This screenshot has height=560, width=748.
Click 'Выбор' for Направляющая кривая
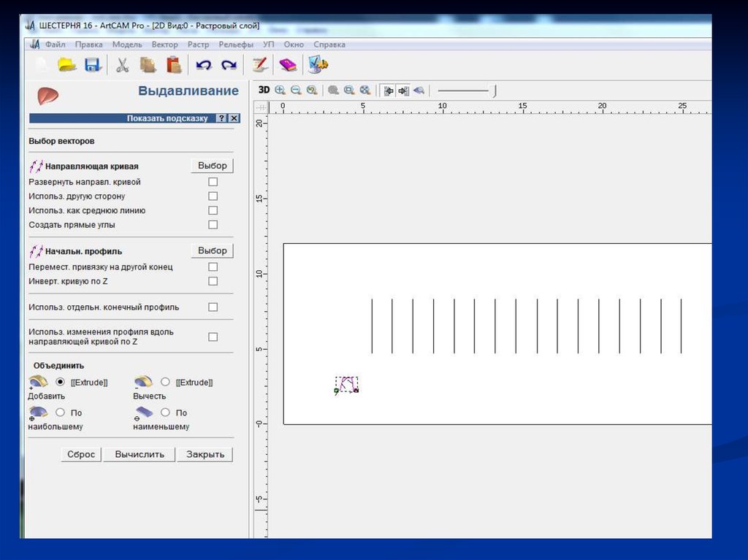click(212, 166)
